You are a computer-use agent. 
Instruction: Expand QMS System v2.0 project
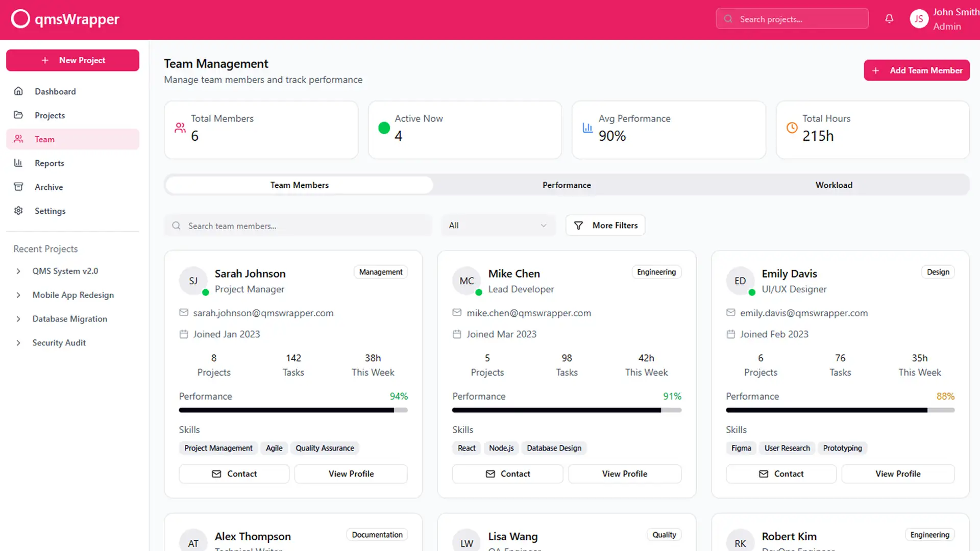pos(18,271)
